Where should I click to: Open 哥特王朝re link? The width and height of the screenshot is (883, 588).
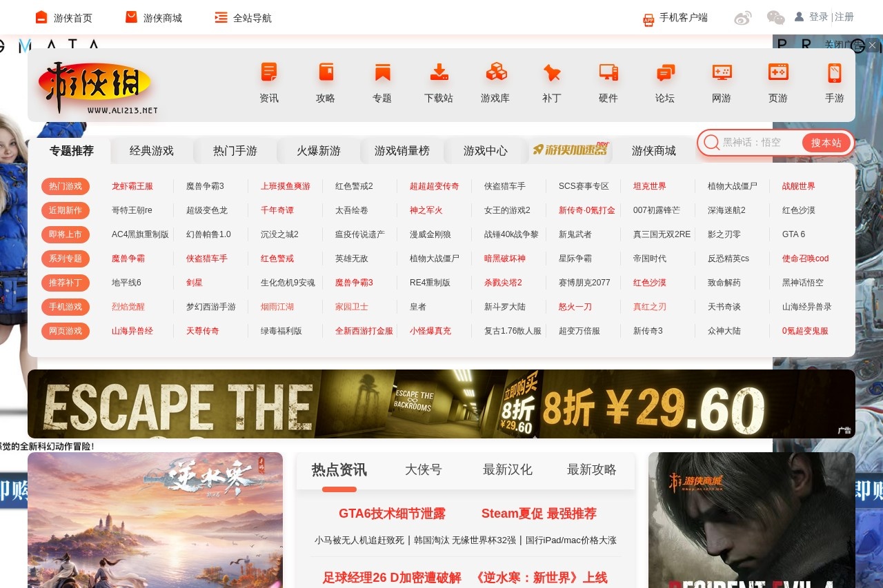[132, 210]
